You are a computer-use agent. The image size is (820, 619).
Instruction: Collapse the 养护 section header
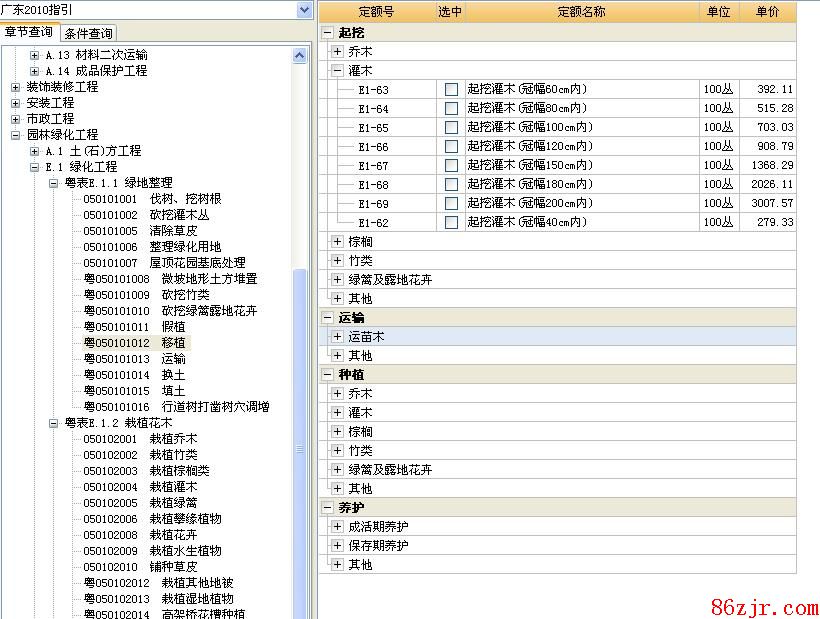tap(328, 508)
